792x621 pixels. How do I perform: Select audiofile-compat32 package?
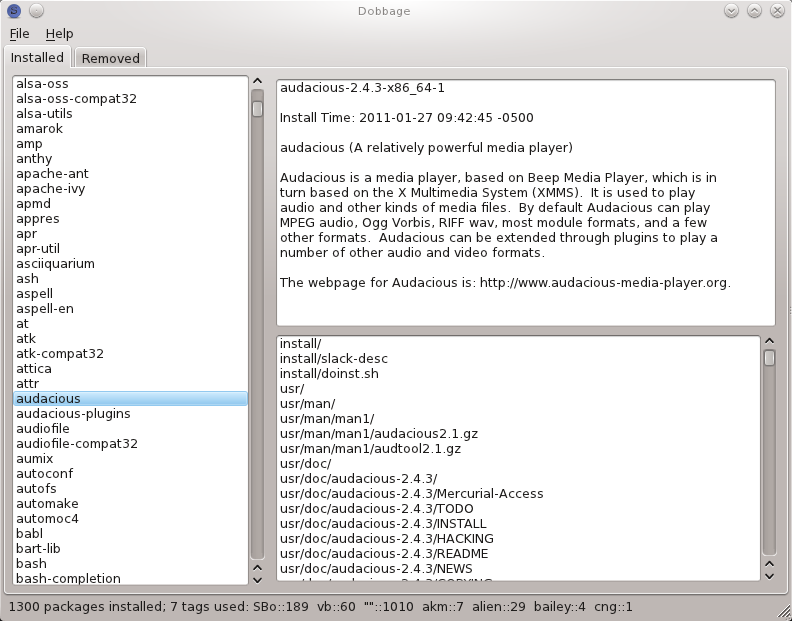click(x=130, y=444)
